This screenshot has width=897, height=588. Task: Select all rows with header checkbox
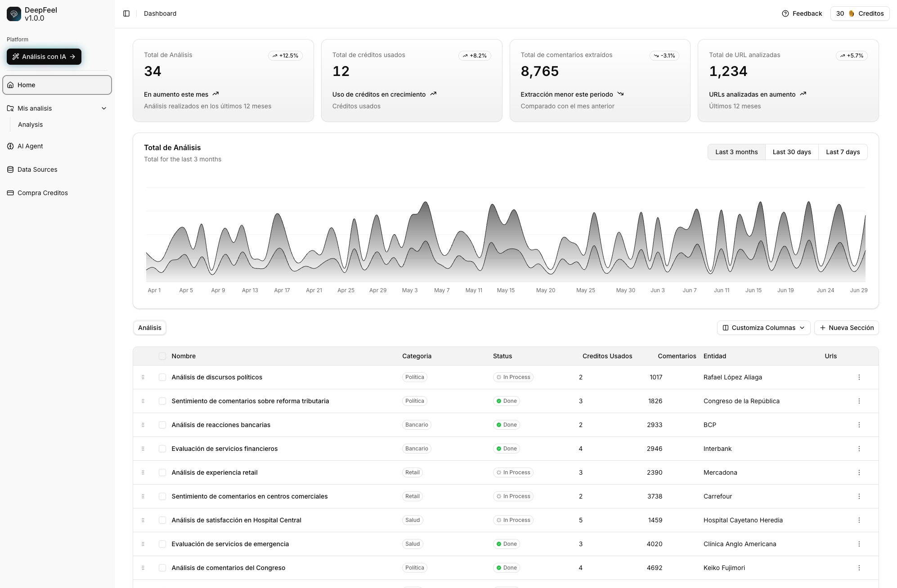[162, 356]
